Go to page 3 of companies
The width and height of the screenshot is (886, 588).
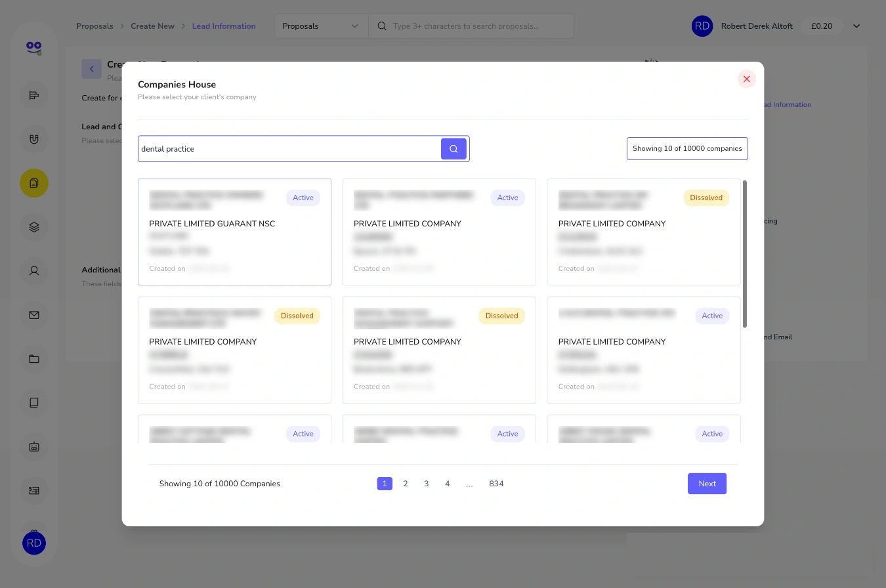click(427, 484)
